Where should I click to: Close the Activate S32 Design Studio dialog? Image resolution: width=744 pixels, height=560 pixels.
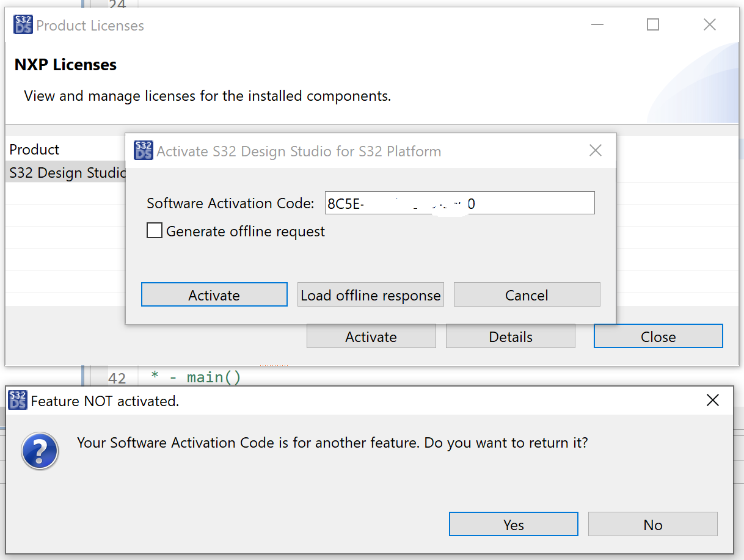[596, 150]
